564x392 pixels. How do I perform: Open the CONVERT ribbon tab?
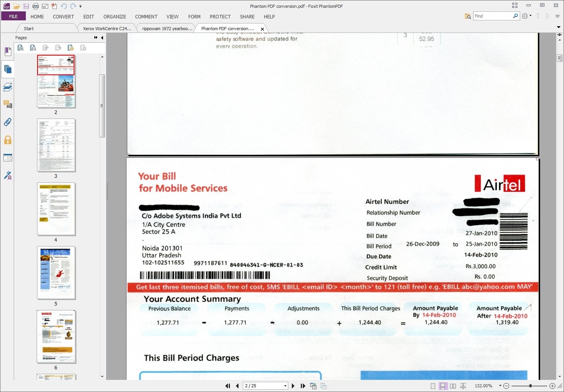[63, 17]
